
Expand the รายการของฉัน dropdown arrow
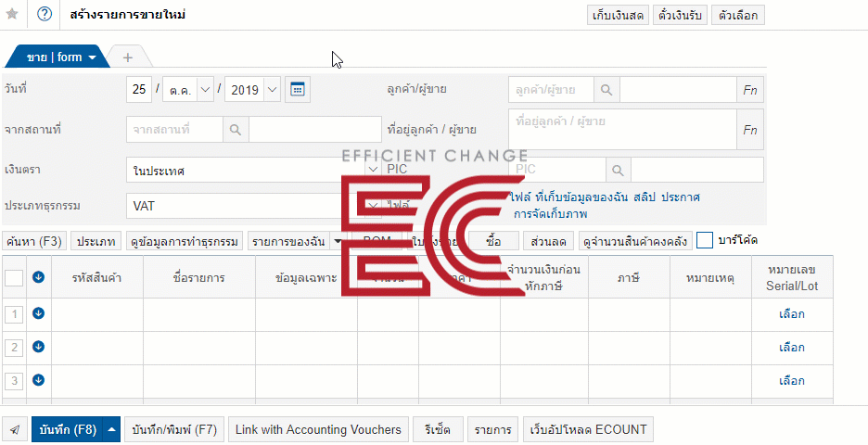pyautogui.click(x=338, y=241)
